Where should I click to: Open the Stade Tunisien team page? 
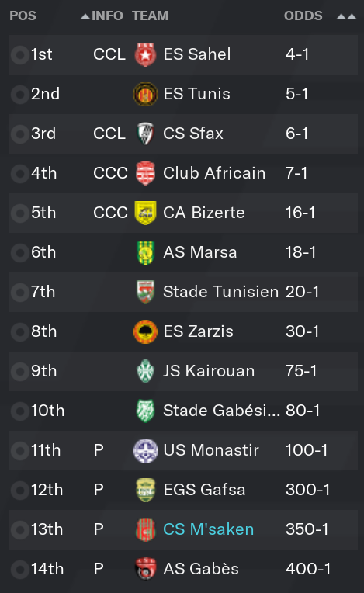point(220,292)
